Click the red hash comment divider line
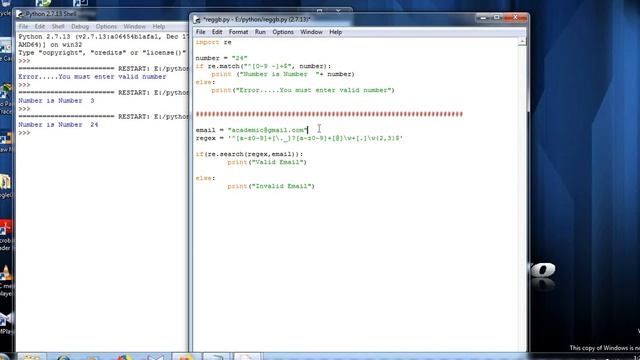The height and width of the screenshot is (360, 640). coord(329,114)
